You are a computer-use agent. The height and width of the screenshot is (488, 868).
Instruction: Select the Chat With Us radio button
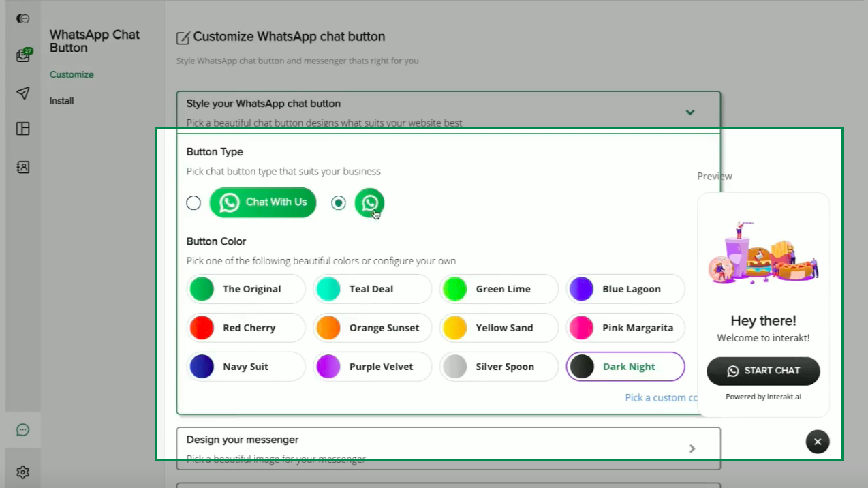click(193, 203)
